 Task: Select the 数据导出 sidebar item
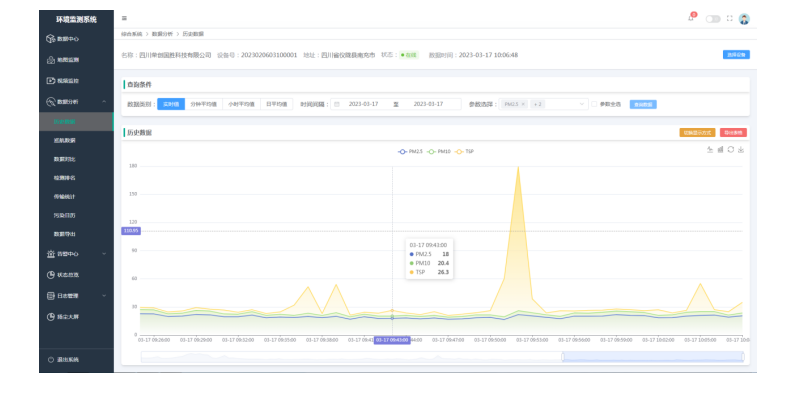(x=76, y=234)
